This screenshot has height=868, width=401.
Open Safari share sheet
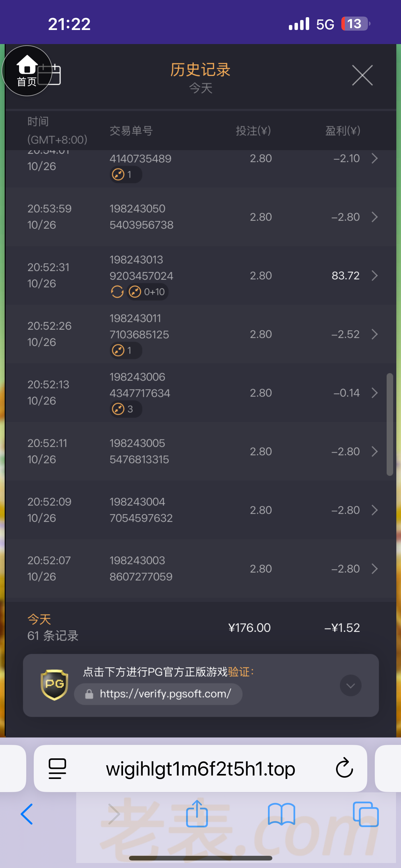(x=197, y=814)
